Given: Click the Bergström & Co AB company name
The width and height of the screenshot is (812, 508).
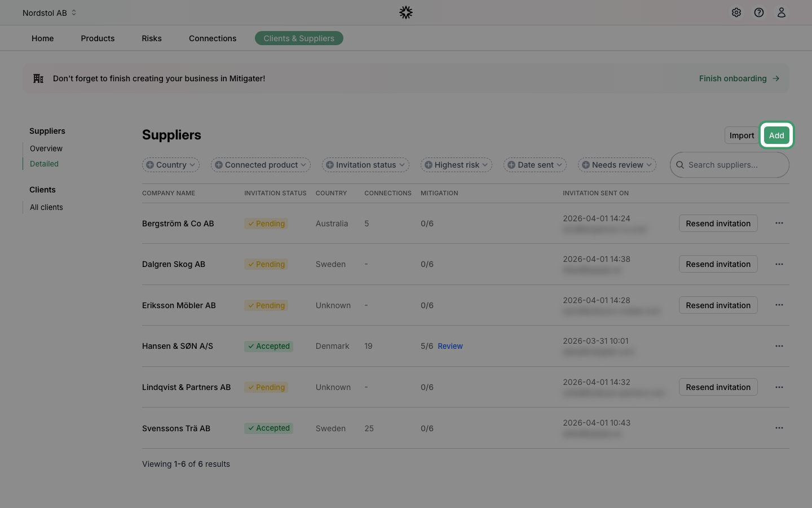Looking at the screenshot, I should pyautogui.click(x=178, y=224).
